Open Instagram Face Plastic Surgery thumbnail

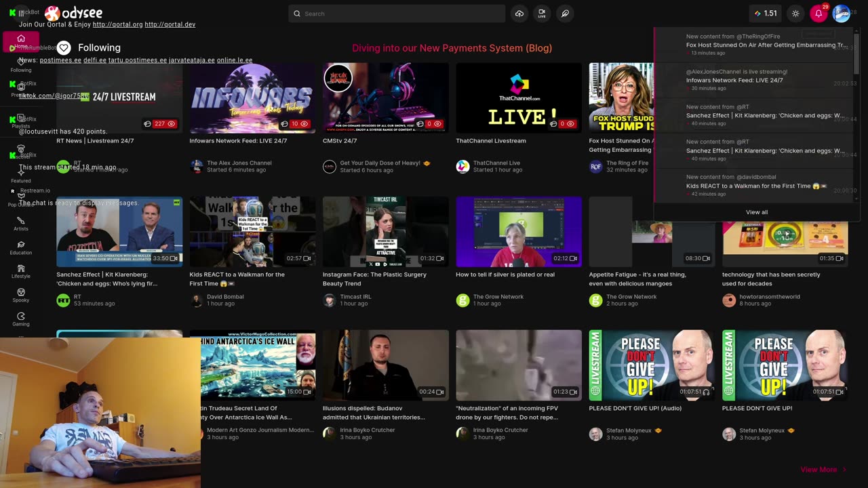[x=385, y=232]
